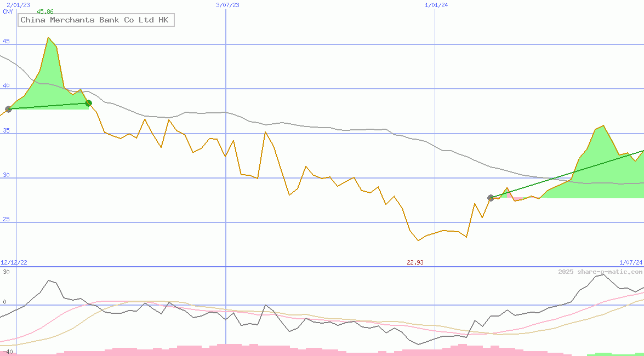Screen dimensions: 644x356
Task: Click the green shaded area on the right
Action: [x=597, y=164]
